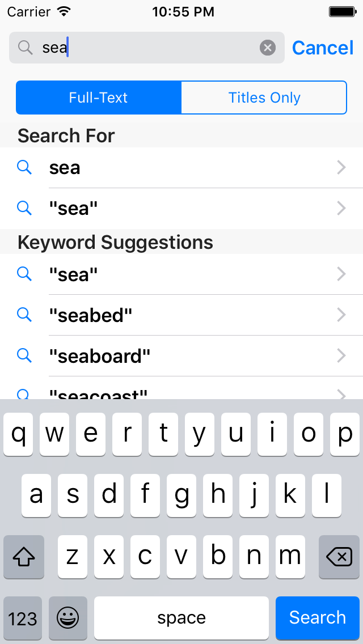The image size is (363, 644).
Task: Tap the emoji keyboard key
Action: 68,617
